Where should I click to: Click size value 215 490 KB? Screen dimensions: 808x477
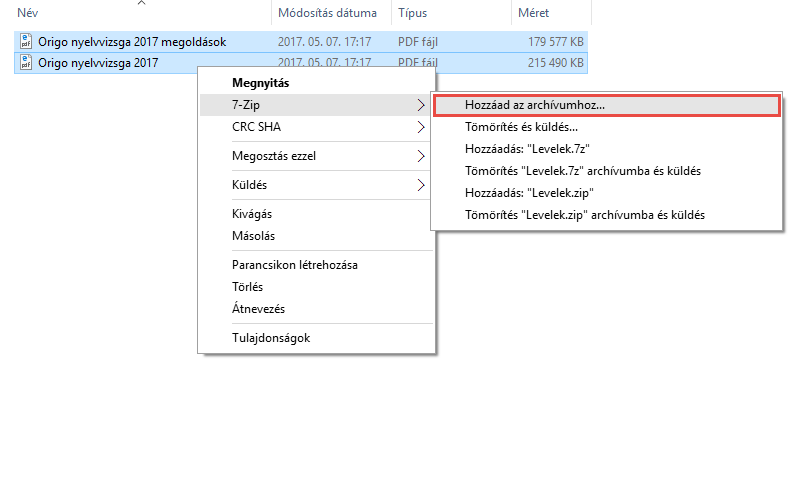pyautogui.click(x=556, y=63)
